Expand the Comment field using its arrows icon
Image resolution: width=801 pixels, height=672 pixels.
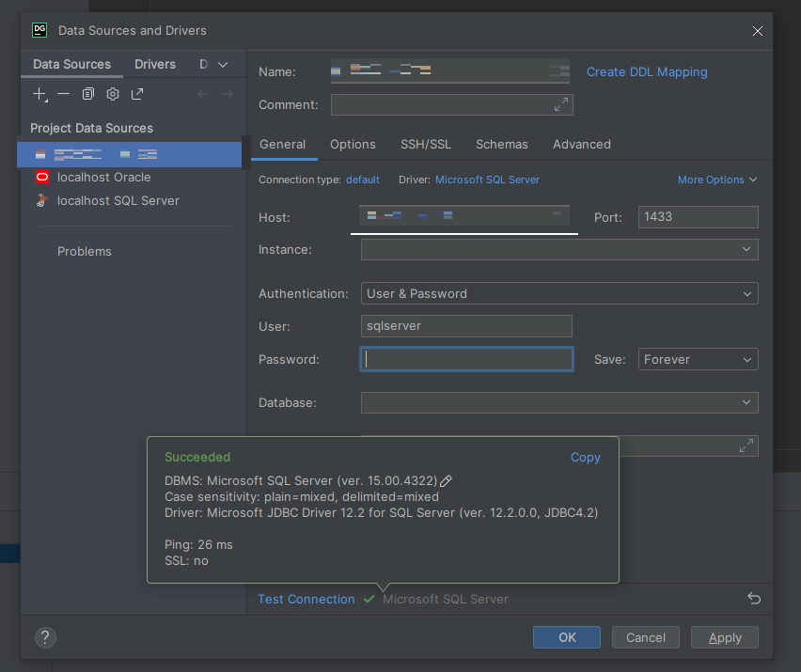pos(561,104)
